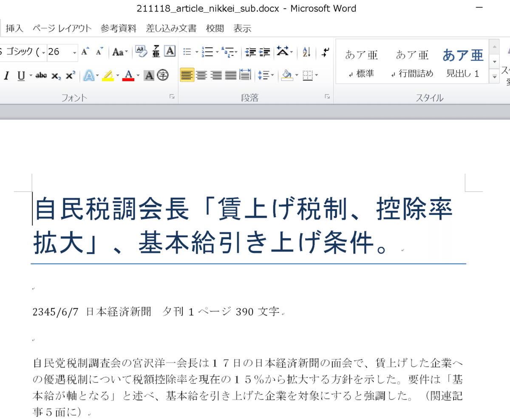Open the 差し込み文書 ribbon tab
Screen dimensions: 510x420
(171, 28)
